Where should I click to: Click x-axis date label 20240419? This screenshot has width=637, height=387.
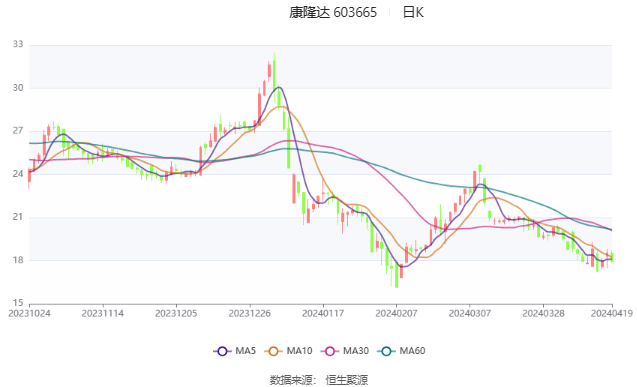(612, 313)
